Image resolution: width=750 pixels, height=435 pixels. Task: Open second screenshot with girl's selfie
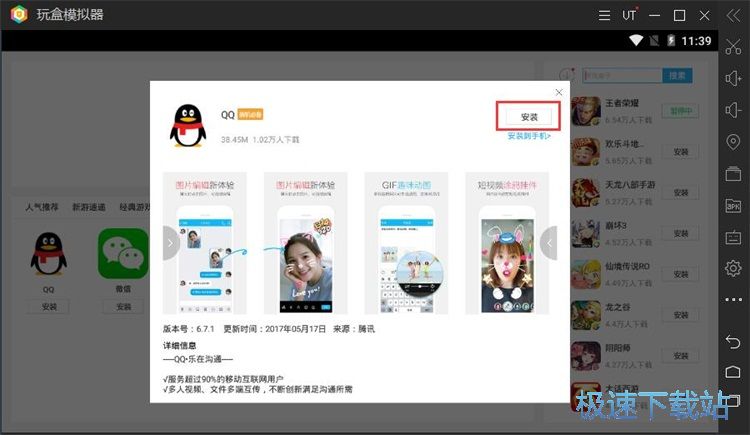(306, 243)
